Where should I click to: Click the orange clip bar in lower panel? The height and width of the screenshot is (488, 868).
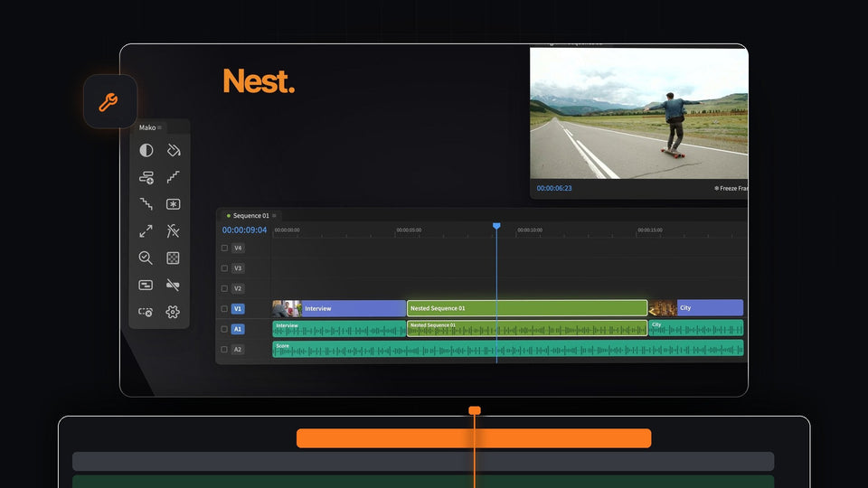tap(474, 438)
